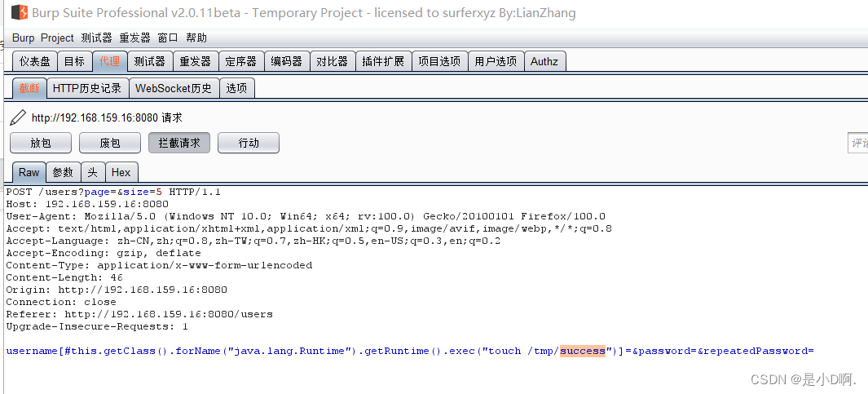This screenshot has height=394, width=868.
Task: Click the Accept-Encoding: gzip, deflate line
Action: pos(104,253)
